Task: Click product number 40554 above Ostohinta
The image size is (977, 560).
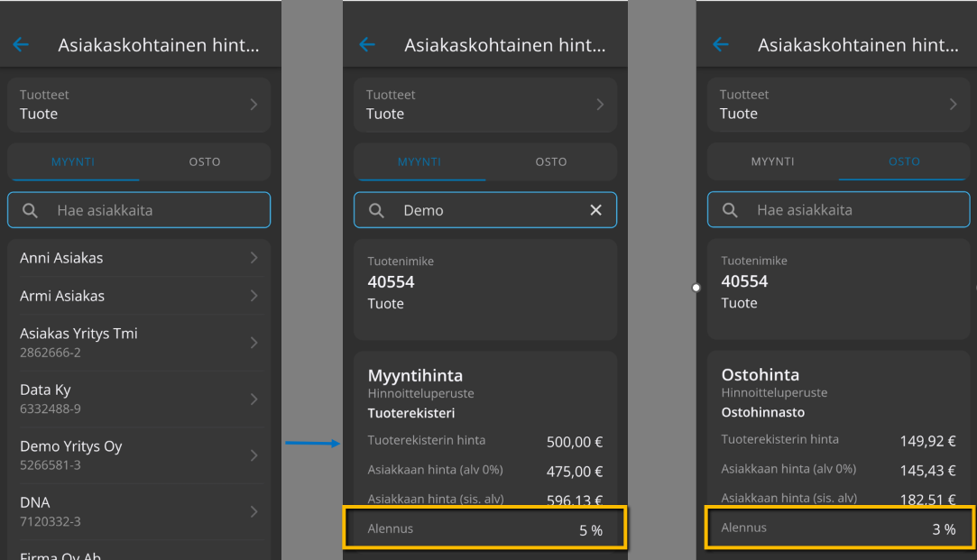Action: pos(744,281)
